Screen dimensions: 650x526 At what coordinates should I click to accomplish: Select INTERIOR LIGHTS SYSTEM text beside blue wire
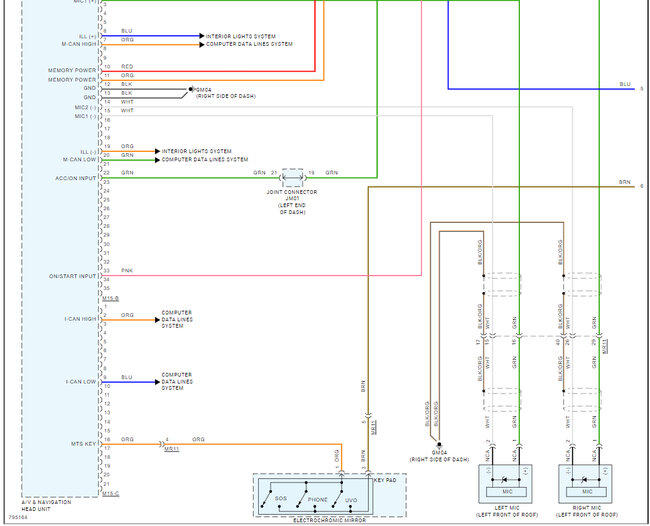(x=240, y=36)
